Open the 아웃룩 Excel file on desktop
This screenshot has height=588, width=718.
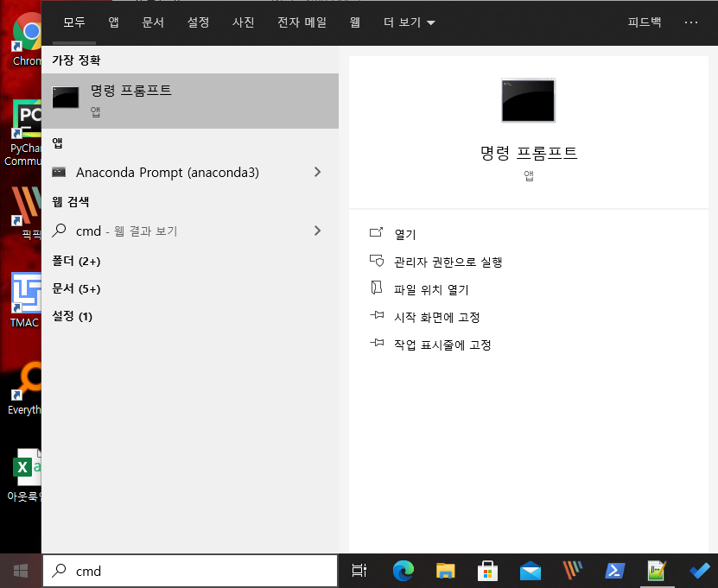[25, 475]
